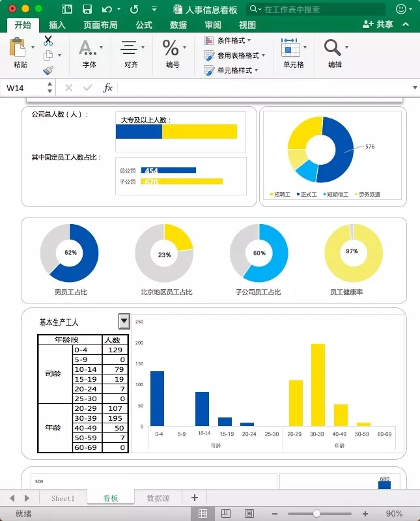Switch to Normal grid view in status bar
Viewport: 420px width, 521px height.
point(203,513)
